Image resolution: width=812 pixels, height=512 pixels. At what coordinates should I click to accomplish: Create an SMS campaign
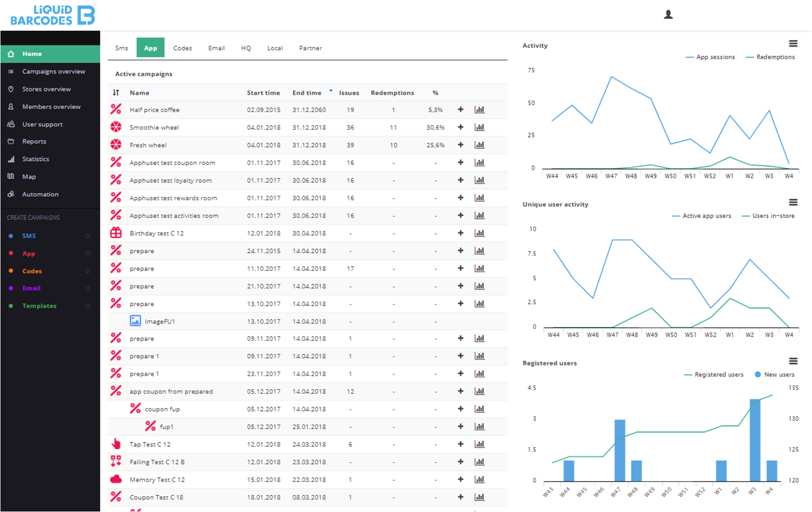pyautogui.click(x=29, y=236)
